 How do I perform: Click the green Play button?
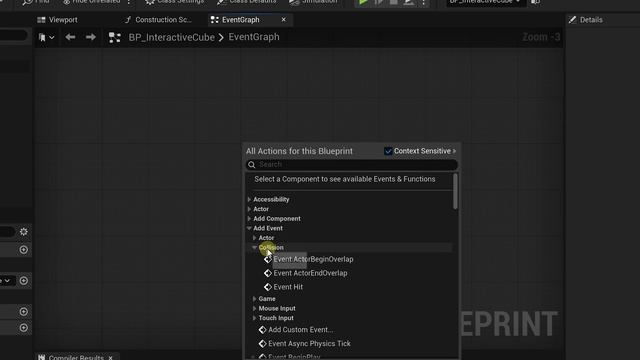tap(363, 2)
